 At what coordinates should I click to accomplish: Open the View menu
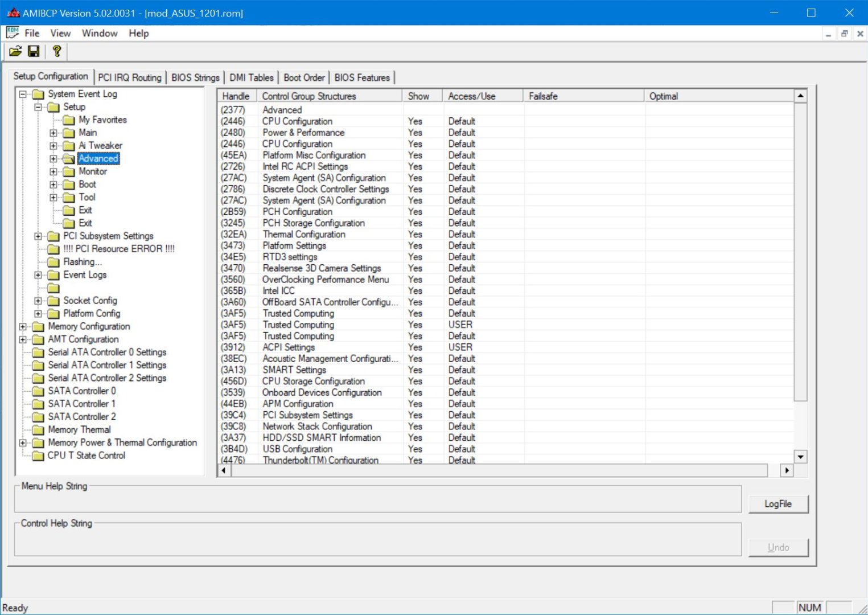[60, 33]
